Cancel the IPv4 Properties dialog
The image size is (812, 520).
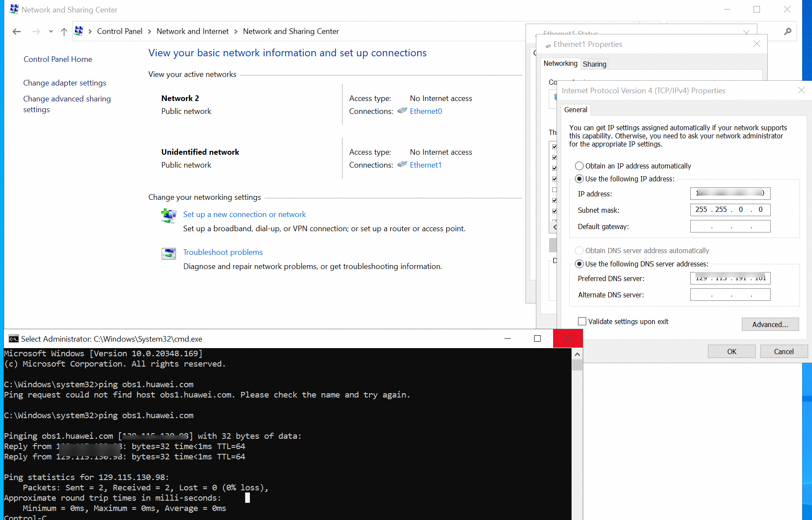point(784,352)
